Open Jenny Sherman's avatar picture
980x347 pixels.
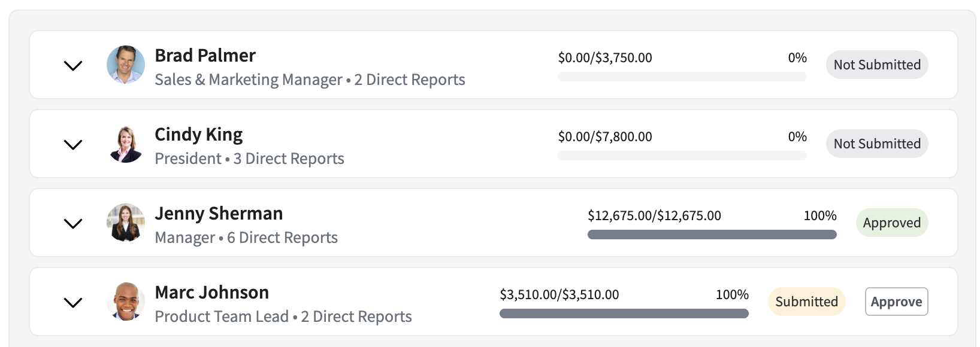tap(126, 223)
